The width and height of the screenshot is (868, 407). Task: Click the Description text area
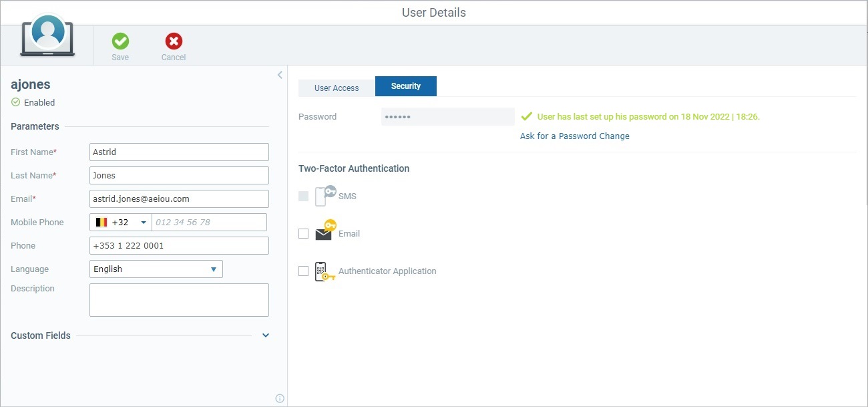pos(179,300)
